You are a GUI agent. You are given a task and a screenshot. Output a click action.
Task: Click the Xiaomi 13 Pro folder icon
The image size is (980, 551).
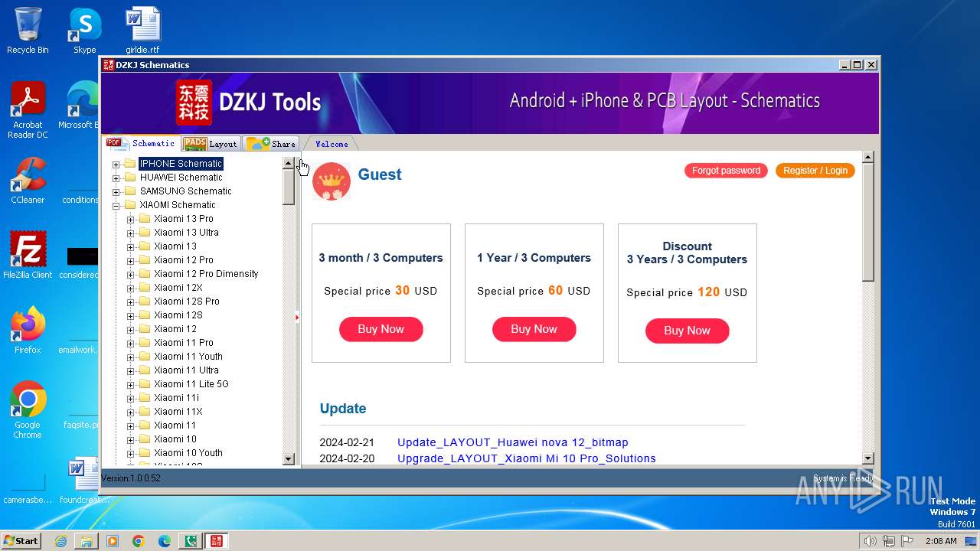click(145, 219)
